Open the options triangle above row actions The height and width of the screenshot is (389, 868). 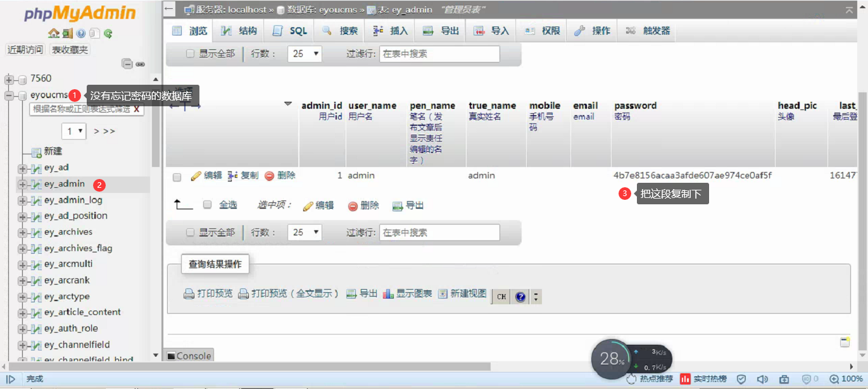coord(288,104)
